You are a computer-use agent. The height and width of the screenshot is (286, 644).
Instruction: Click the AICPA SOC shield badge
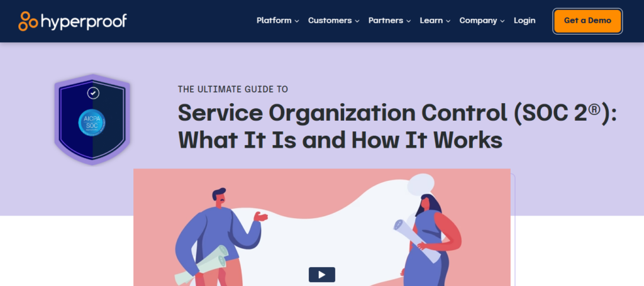(92, 120)
